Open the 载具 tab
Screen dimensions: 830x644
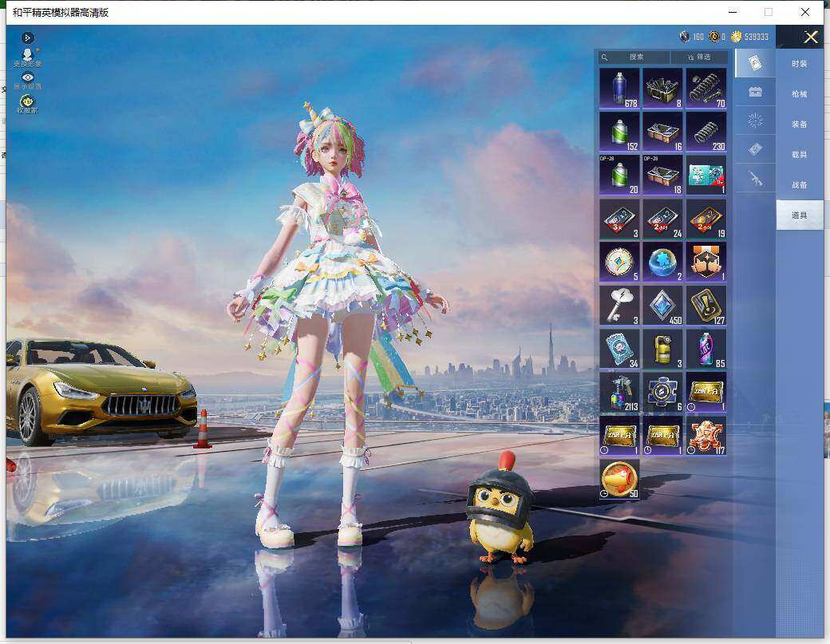(800, 155)
